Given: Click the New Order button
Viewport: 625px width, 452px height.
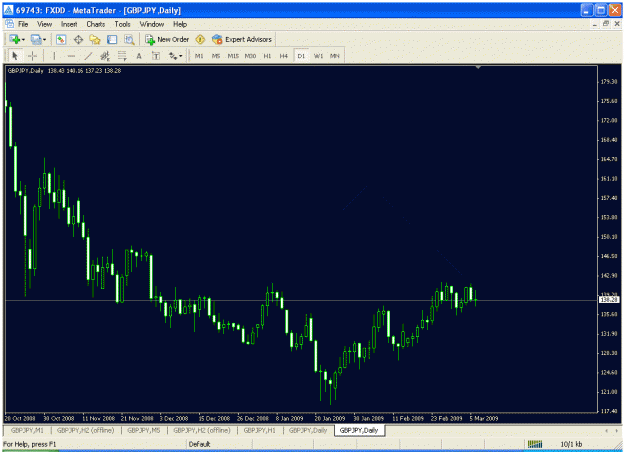Looking at the screenshot, I should click(x=167, y=39).
